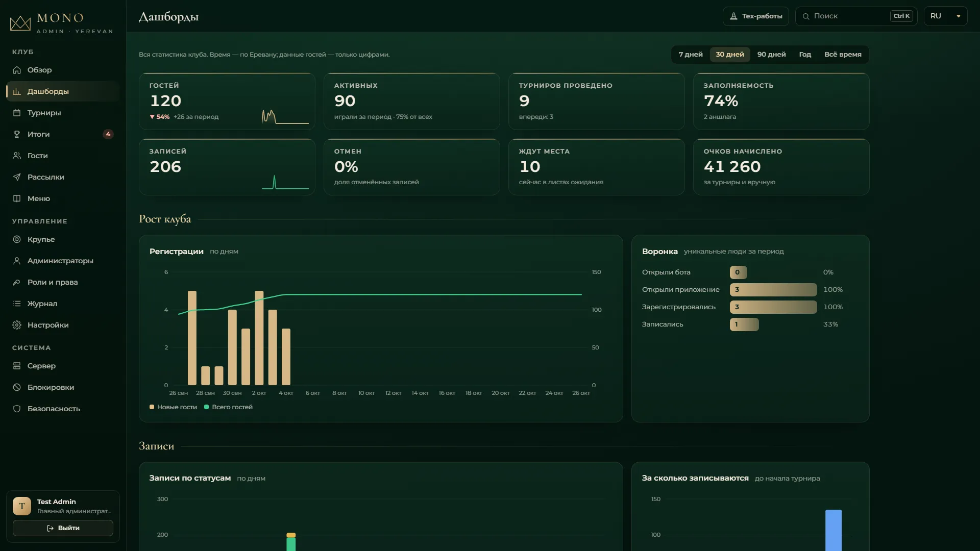Open the Турниры calendar icon
This screenshot has height=551, width=980.
pyautogui.click(x=17, y=113)
